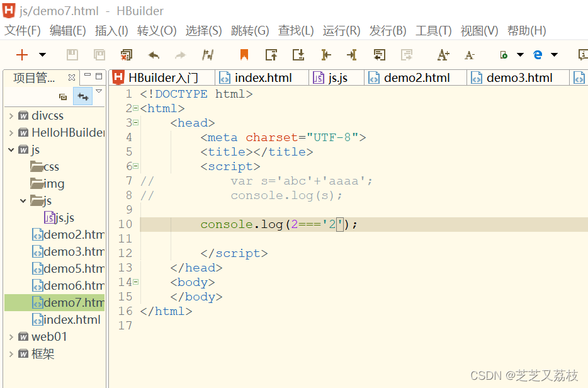Open the project panel view menu triangle

point(99,91)
